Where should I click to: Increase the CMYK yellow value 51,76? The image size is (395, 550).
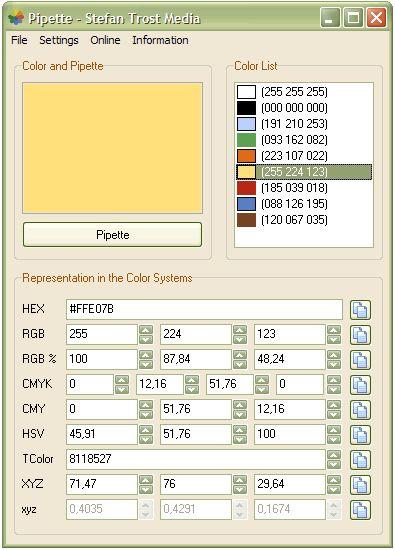coord(262,380)
